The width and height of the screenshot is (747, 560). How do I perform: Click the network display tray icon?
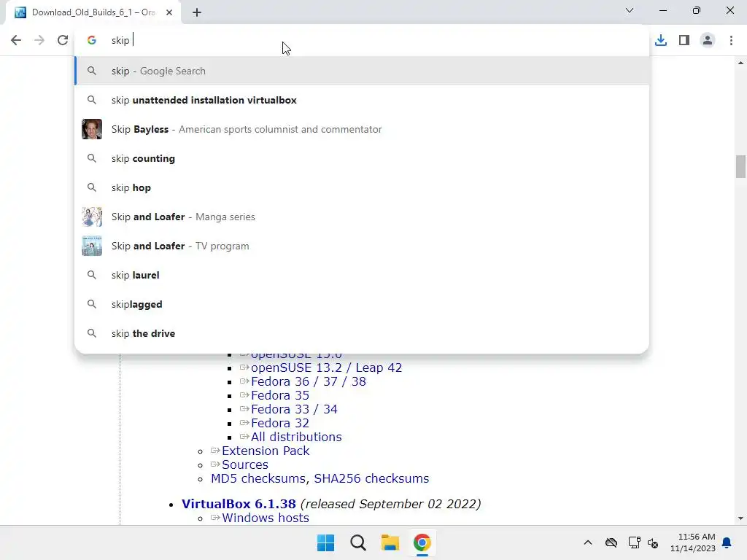point(634,542)
